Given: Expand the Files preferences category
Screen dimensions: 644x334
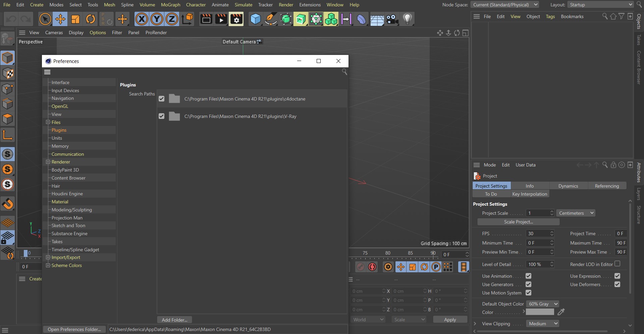Looking at the screenshot, I should (x=48, y=122).
